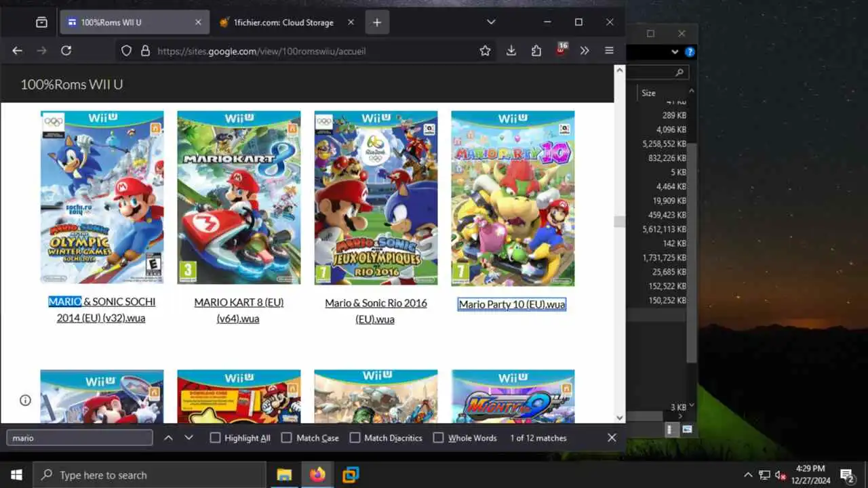Viewport: 868px width, 488px height.
Task: Go to previous find match
Action: click(x=168, y=438)
